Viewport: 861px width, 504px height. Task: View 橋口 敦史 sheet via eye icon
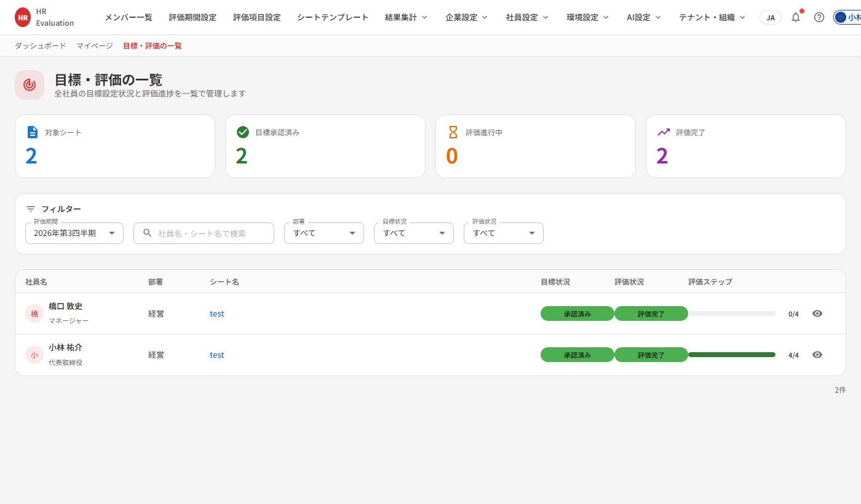(817, 313)
